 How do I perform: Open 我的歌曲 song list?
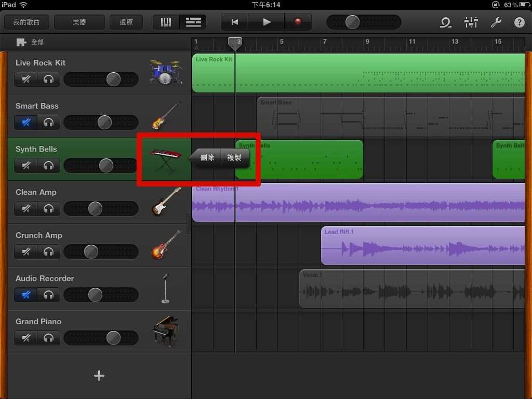tap(26, 22)
